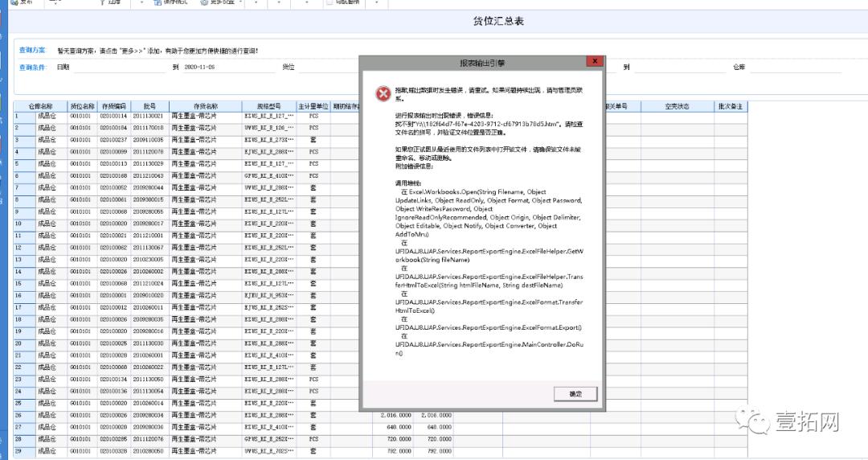Focus the 货位 query input field
This screenshot has height=460, width=868.
[x=328, y=67]
